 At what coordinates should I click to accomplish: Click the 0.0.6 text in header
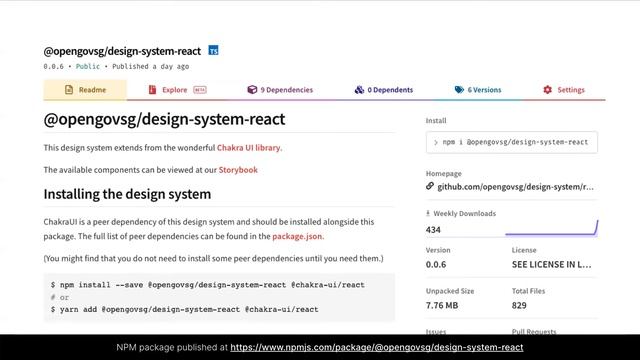pyautogui.click(x=53, y=66)
